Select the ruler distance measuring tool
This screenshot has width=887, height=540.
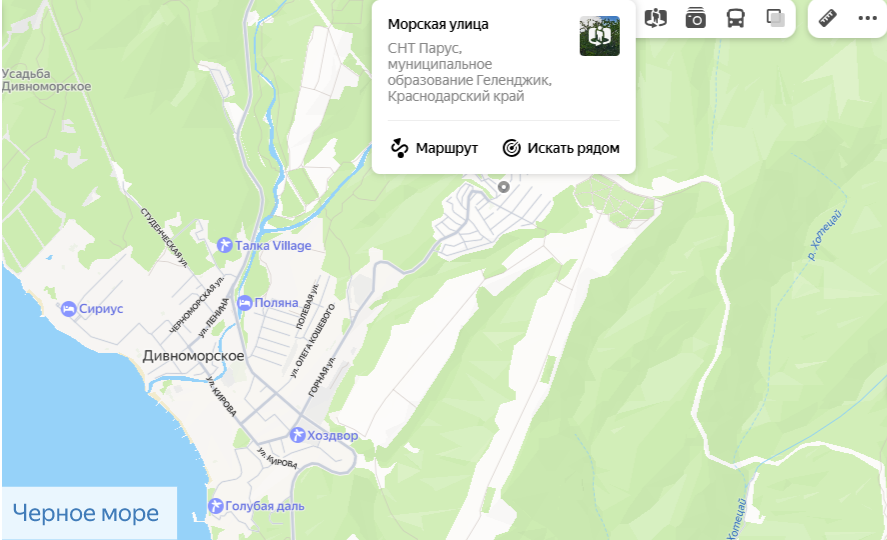tap(827, 18)
